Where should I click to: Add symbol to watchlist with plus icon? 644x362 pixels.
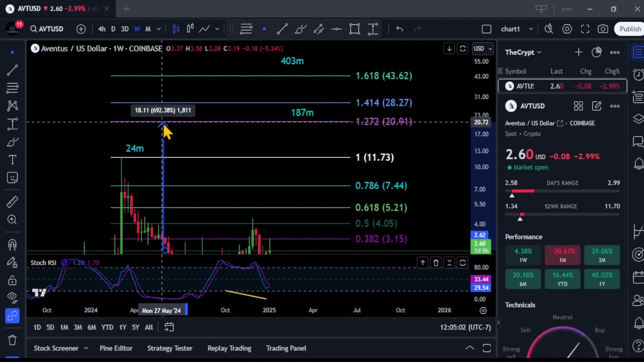tap(579, 52)
